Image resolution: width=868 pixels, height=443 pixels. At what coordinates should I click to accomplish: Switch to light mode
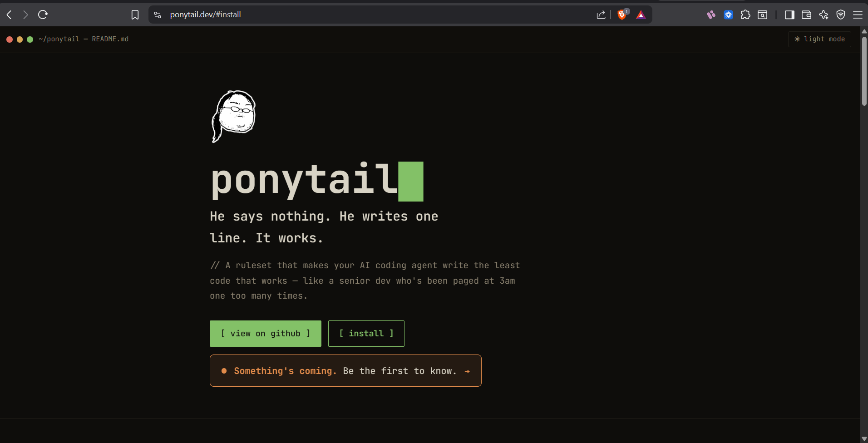pos(819,39)
